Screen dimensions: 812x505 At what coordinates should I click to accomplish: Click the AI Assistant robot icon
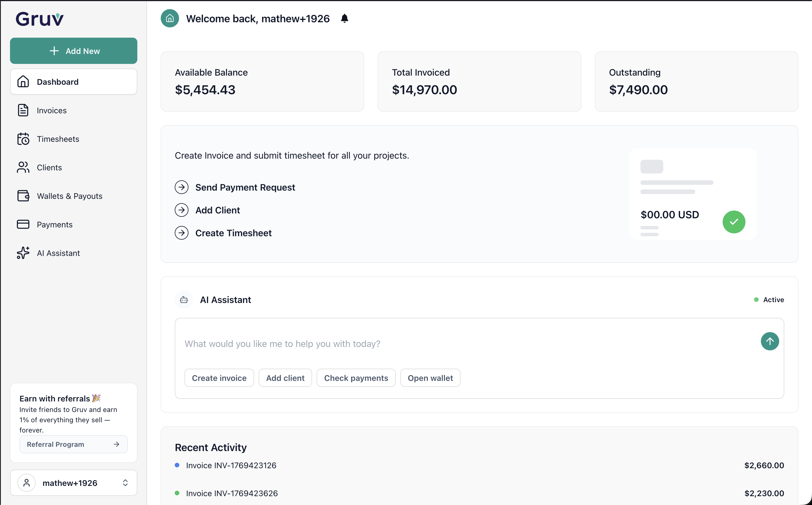point(184,300)
